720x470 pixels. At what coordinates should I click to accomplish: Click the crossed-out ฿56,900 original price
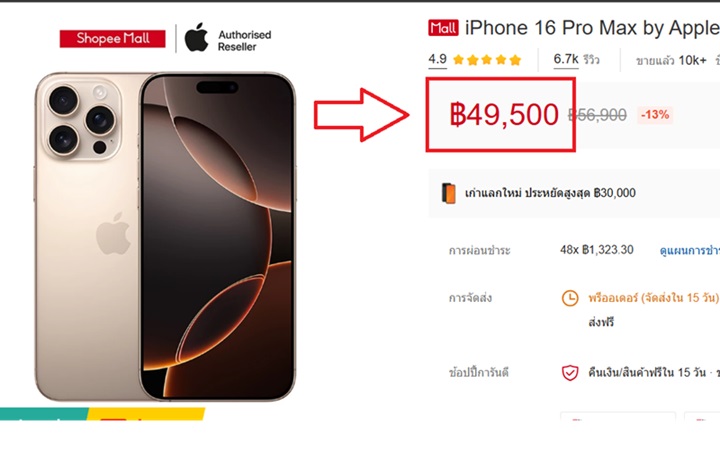point(597,115)
